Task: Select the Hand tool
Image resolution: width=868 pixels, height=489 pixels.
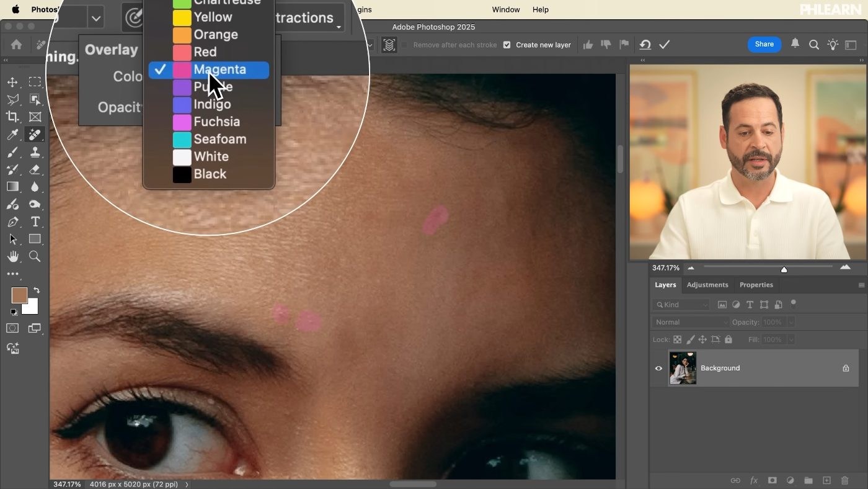Action: pyautogui.click(x=12, y=256)
